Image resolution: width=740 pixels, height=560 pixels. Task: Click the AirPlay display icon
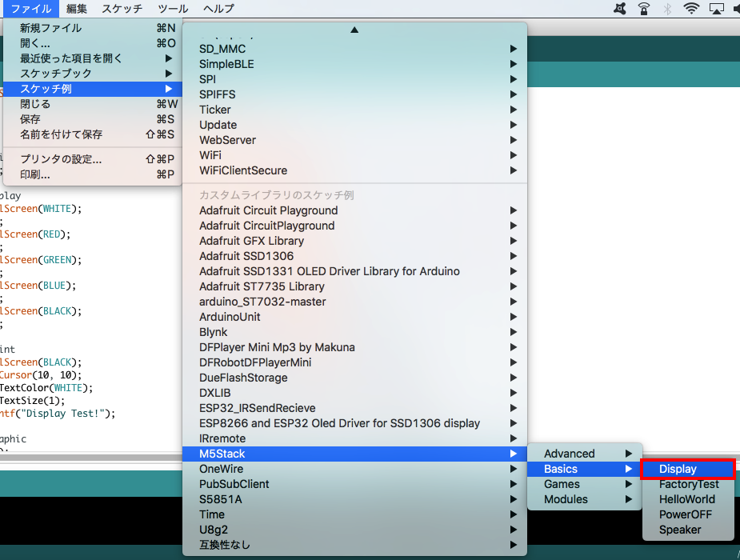pyautogui.click(x=717, y=9)
